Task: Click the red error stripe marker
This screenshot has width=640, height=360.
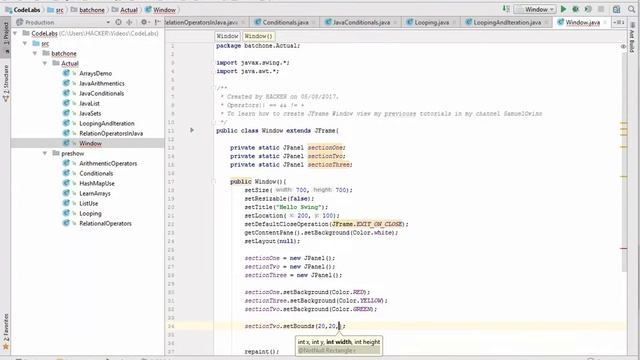Action: coord(623,248)
